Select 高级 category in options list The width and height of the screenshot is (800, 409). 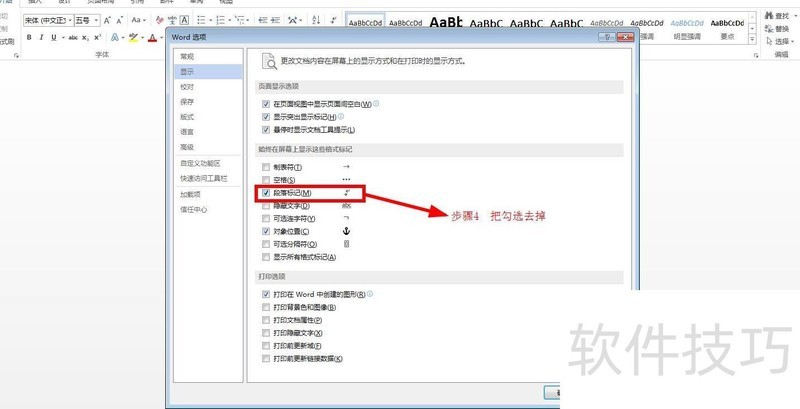pyautogui.click(x=208, y=147)
